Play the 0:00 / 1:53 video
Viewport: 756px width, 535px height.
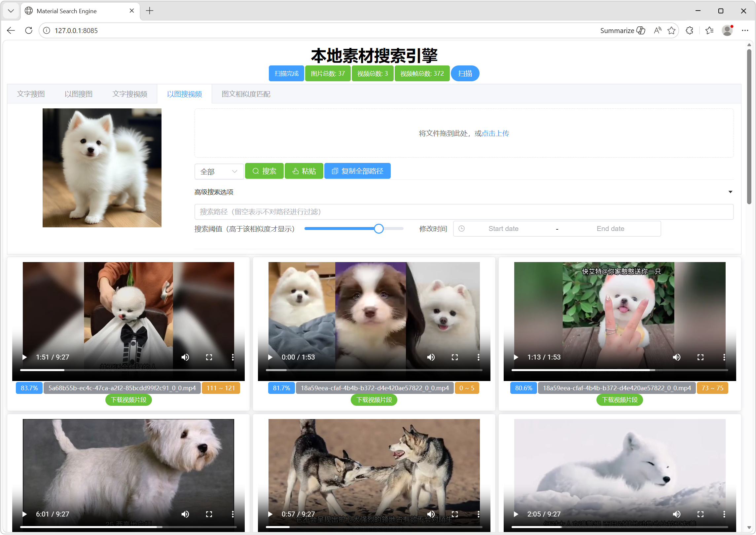pos(270,357)
